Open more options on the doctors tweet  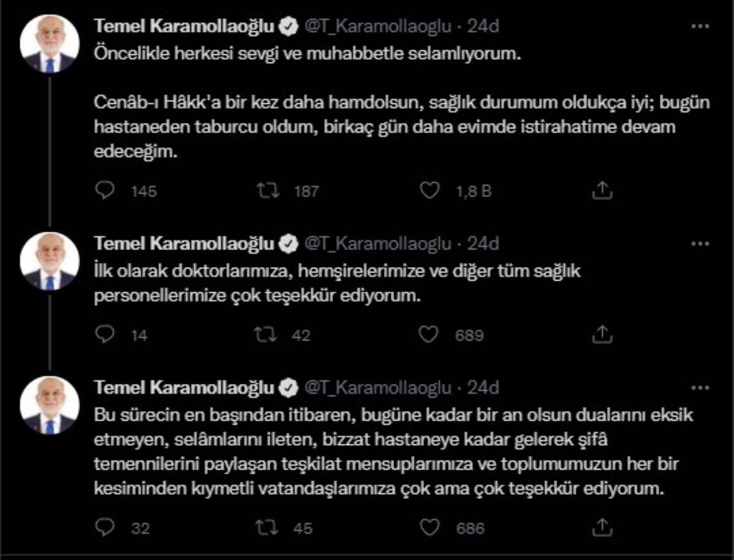[x=700, y=243]
